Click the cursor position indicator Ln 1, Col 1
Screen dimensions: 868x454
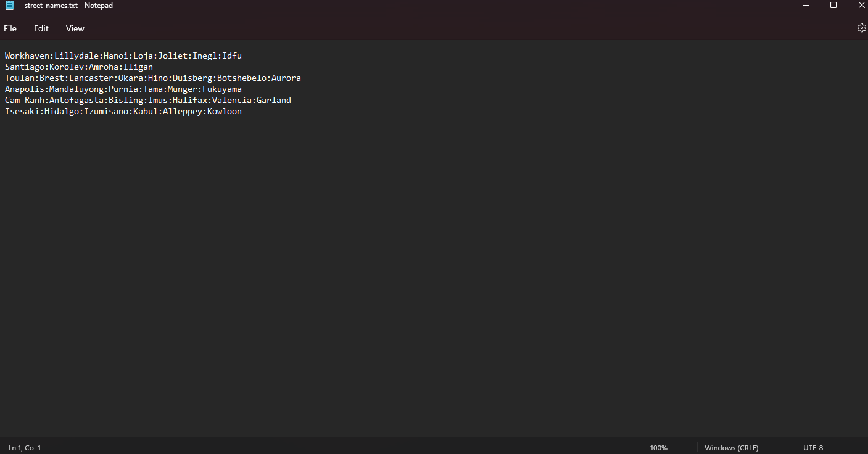pyautogui.click(x=25, y=447)
